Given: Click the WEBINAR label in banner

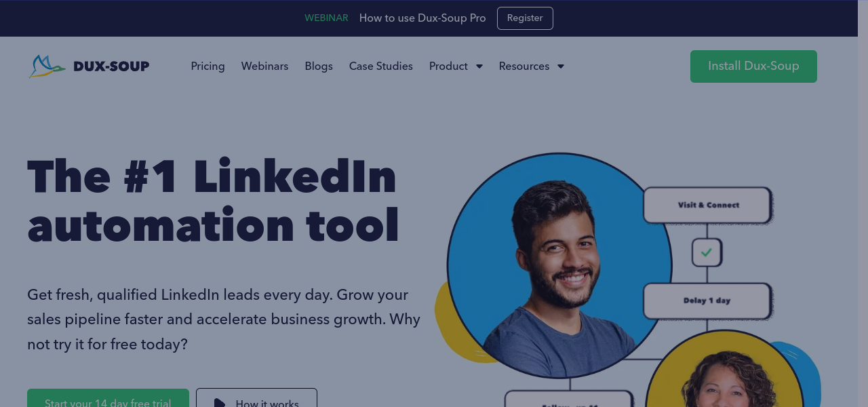Looking at the screenshot, I should [x=326, y=18].
